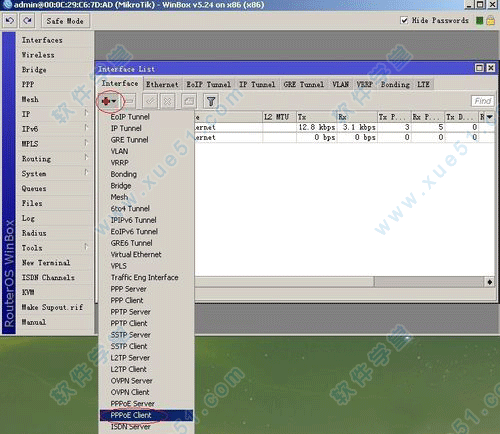This screenshot has height=434, width=500.
Task: Click the X disable icon
Action: click(x=167, y=101)
